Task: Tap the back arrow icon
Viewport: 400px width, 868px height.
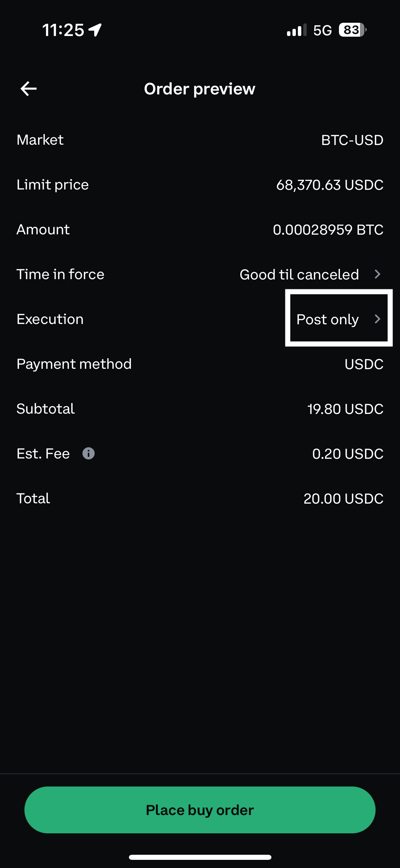Action: pos(29,89)
